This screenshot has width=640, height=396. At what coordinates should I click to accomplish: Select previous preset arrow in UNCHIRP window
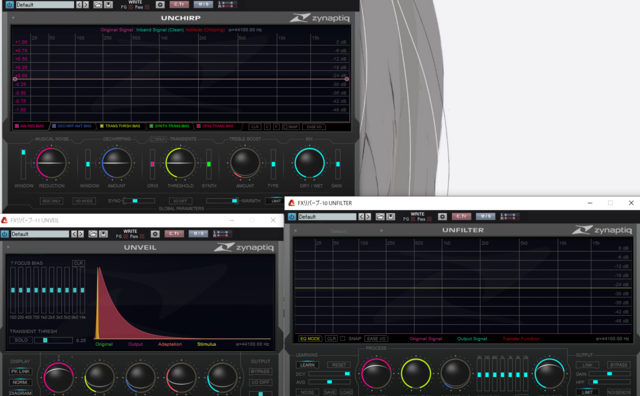[x=79, y=4]
